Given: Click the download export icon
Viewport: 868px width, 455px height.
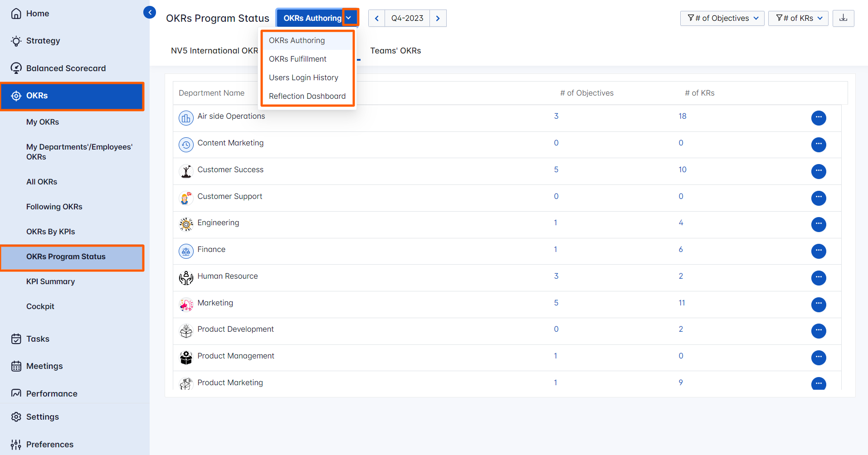Looking at the screenshot, I should click(x=843, y=18).
